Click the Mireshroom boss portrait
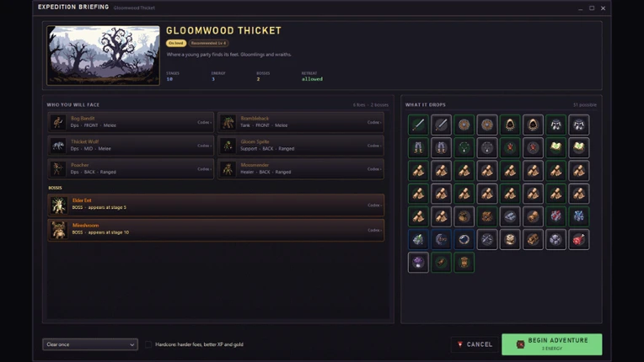This screenshot has height=362, width=644. tap(59, 230)
